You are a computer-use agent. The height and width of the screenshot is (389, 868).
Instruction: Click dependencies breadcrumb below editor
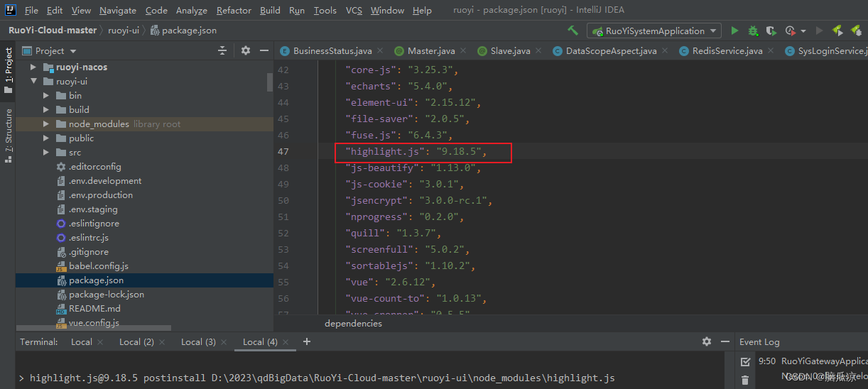(x=353, y=323)
